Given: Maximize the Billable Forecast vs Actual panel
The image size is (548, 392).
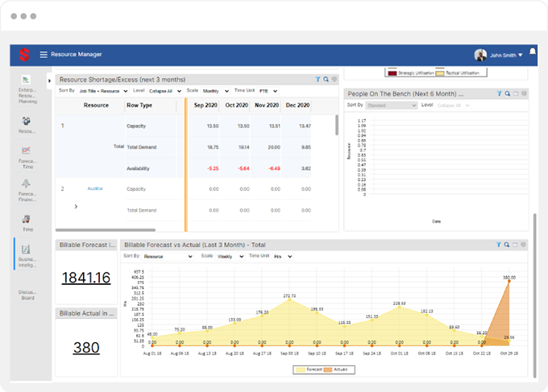Looking at the screenshot, I should coord(515,245).
